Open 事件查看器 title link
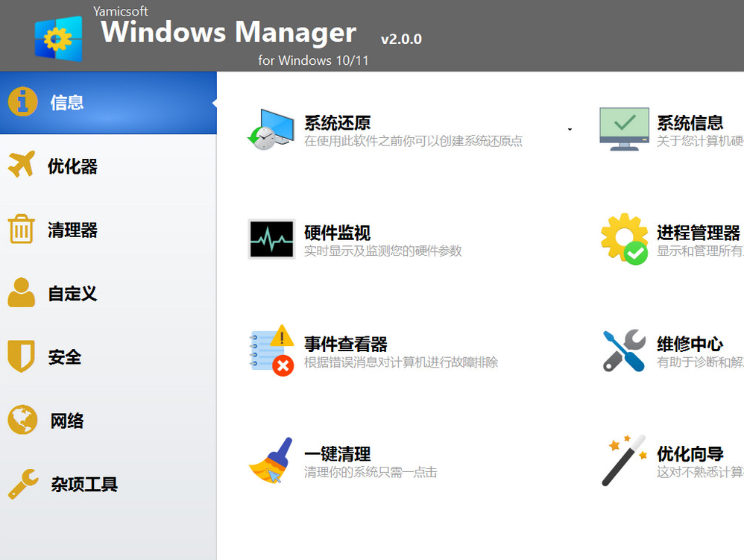 [x=346, y=344]
